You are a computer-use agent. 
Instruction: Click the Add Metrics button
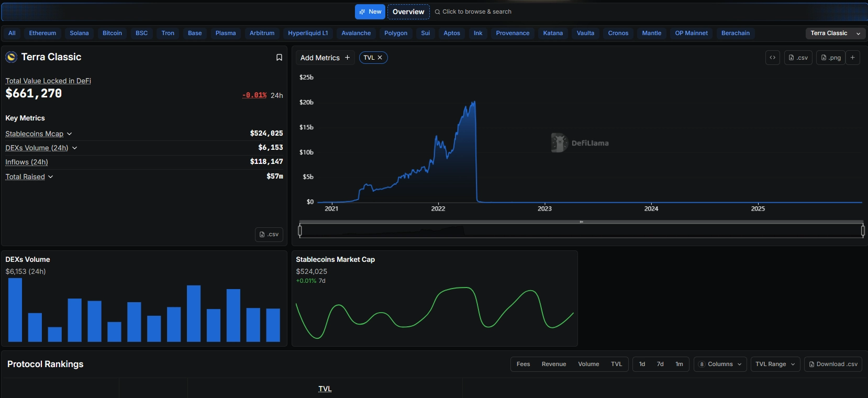[x=325, y=58]
